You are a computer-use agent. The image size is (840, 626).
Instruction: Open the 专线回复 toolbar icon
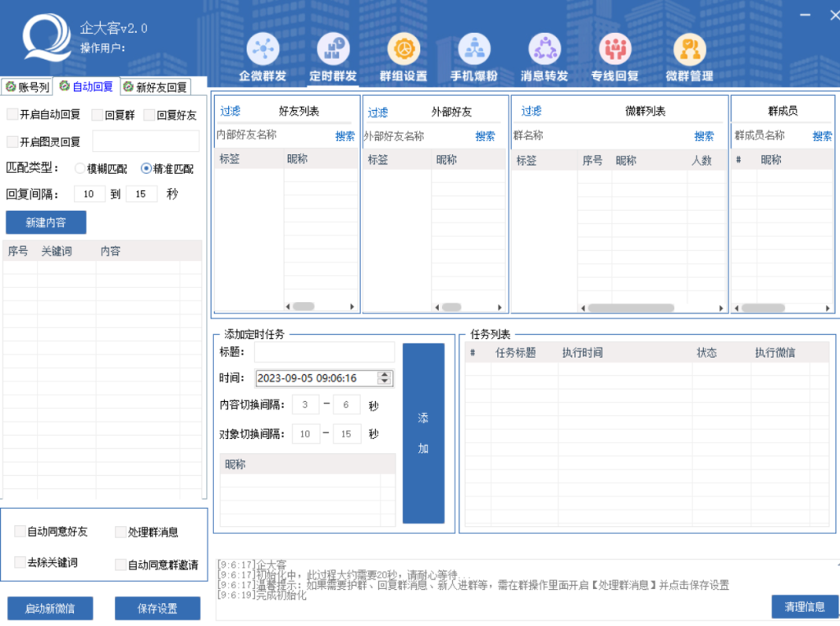pos(615,49)
